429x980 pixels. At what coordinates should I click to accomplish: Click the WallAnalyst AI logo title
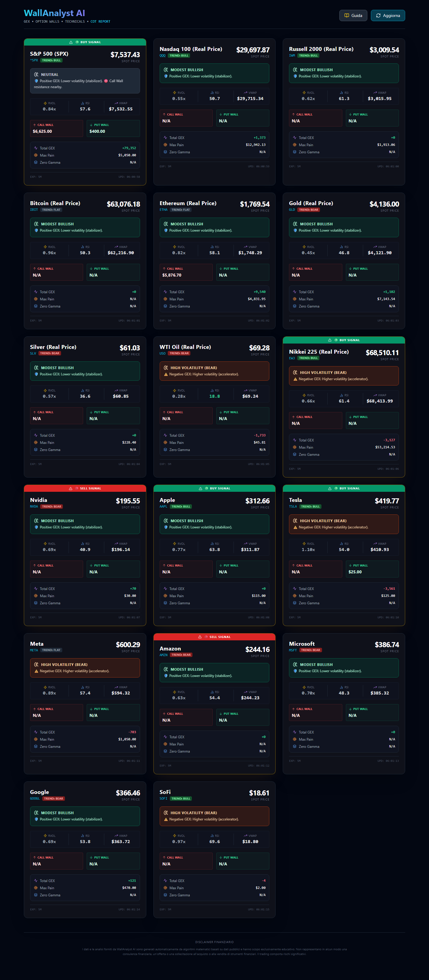55,13
